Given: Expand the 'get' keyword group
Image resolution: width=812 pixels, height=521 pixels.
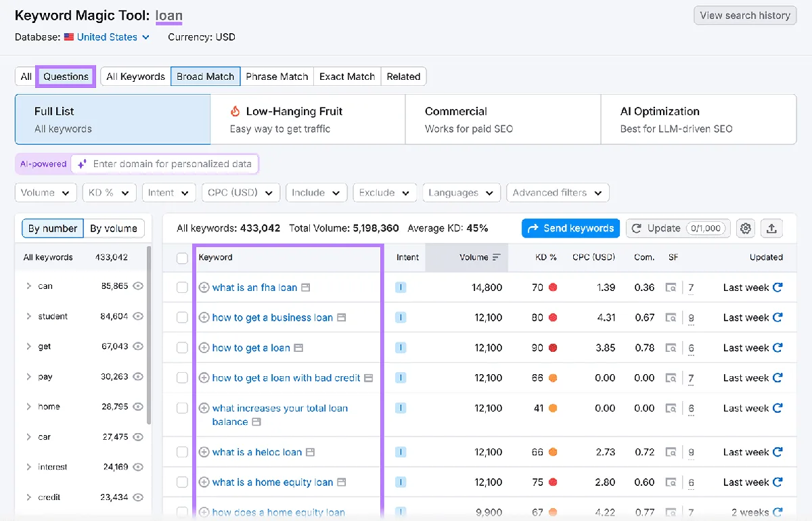Looking at the screenshot, I should point(29,346).
